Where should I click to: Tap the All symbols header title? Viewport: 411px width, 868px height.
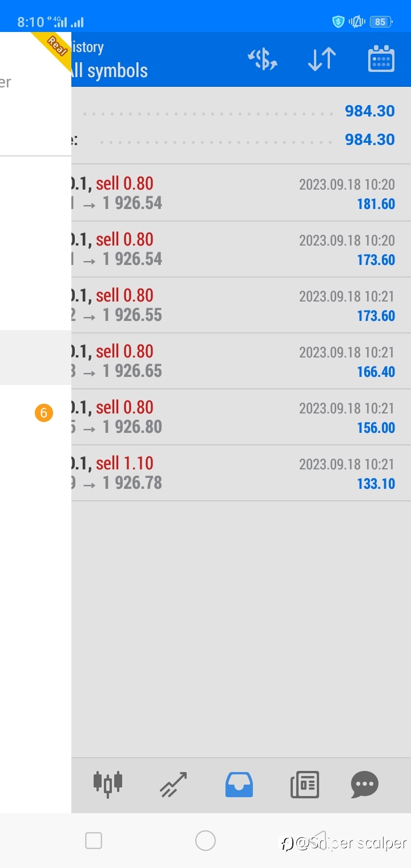[x=108, y=71]
